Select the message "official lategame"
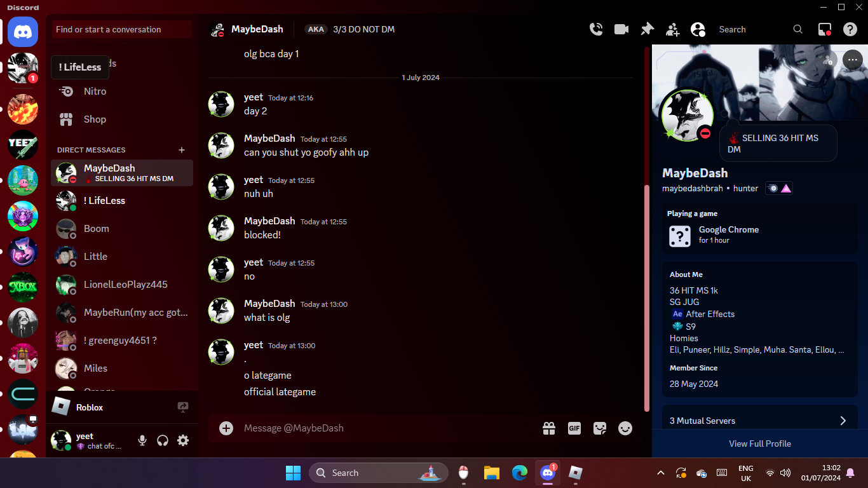Viewport: 868px width, 488px height. coord(280,392)
